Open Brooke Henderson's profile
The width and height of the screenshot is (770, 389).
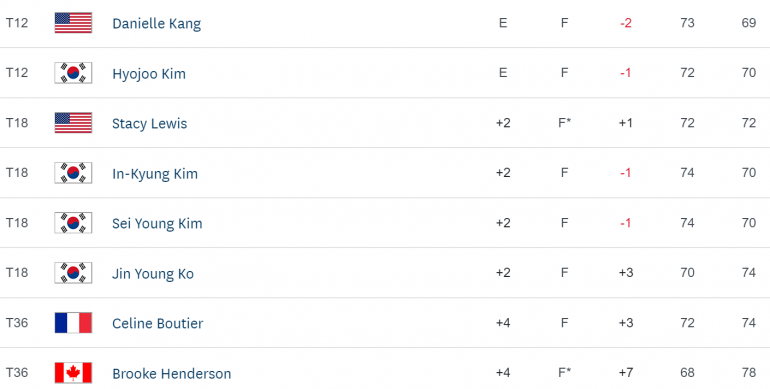pos(171,373)
